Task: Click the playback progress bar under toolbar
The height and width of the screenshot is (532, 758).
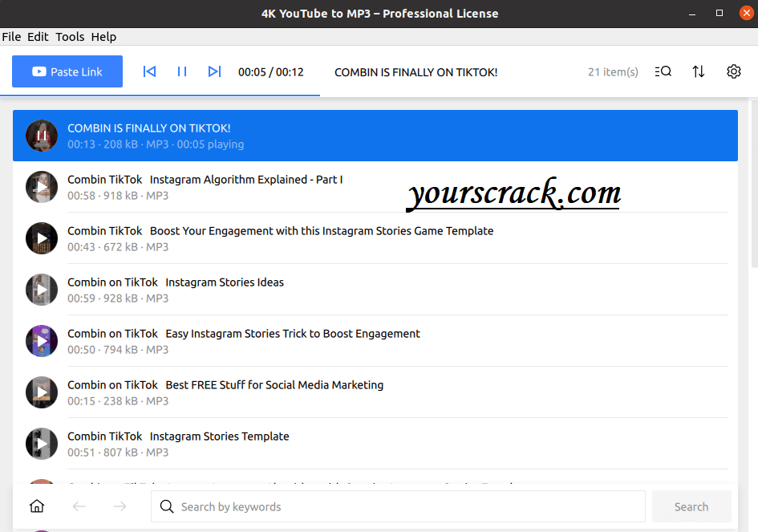Action: (x=160, y=95)
